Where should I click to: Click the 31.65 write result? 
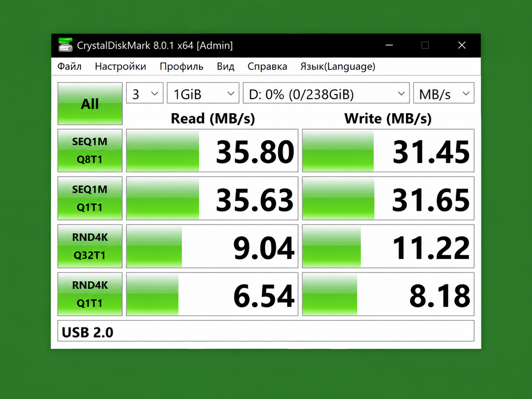tap(388, 198)
